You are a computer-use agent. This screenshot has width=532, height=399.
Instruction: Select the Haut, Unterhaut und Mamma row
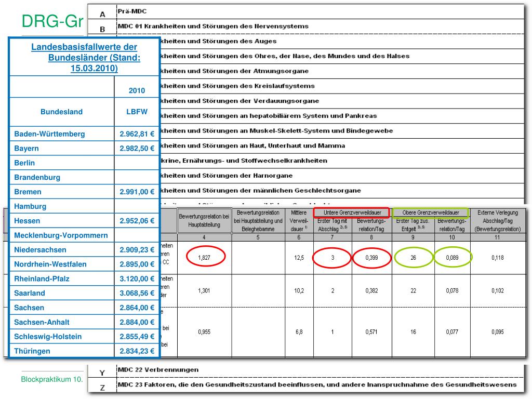coord(342,145)
